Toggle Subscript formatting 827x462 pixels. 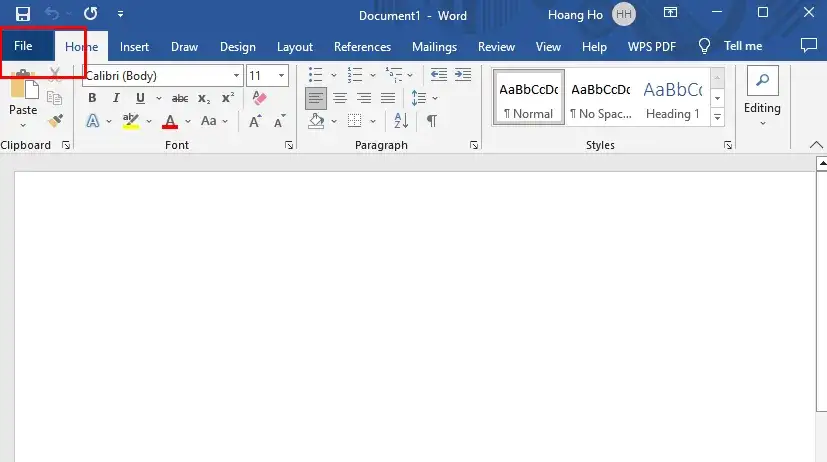[204, 98]
